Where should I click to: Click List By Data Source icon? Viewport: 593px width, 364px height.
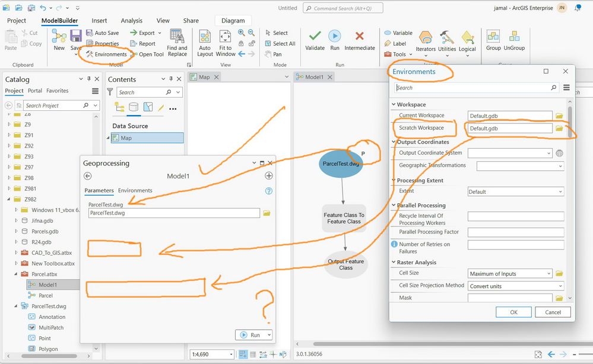pyautogui.click(x=134, y=107)
